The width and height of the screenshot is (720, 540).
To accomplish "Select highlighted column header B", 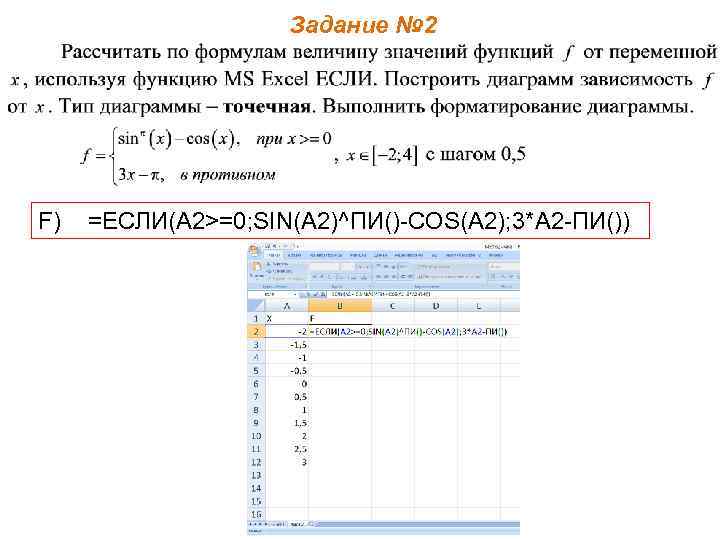I will click(340, 306).
